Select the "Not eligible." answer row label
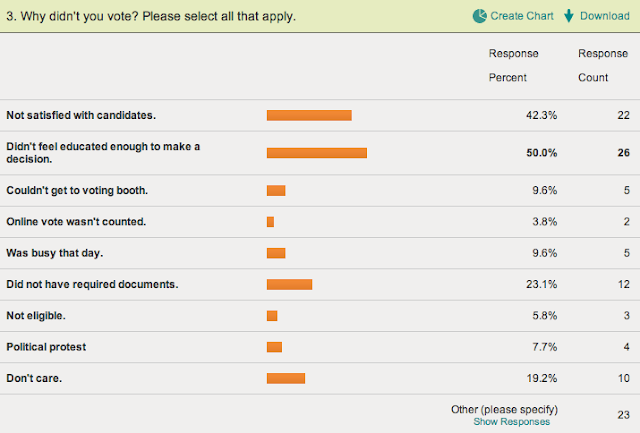The width and height of the screenshot is (640, 433). (x=36, y=316)
